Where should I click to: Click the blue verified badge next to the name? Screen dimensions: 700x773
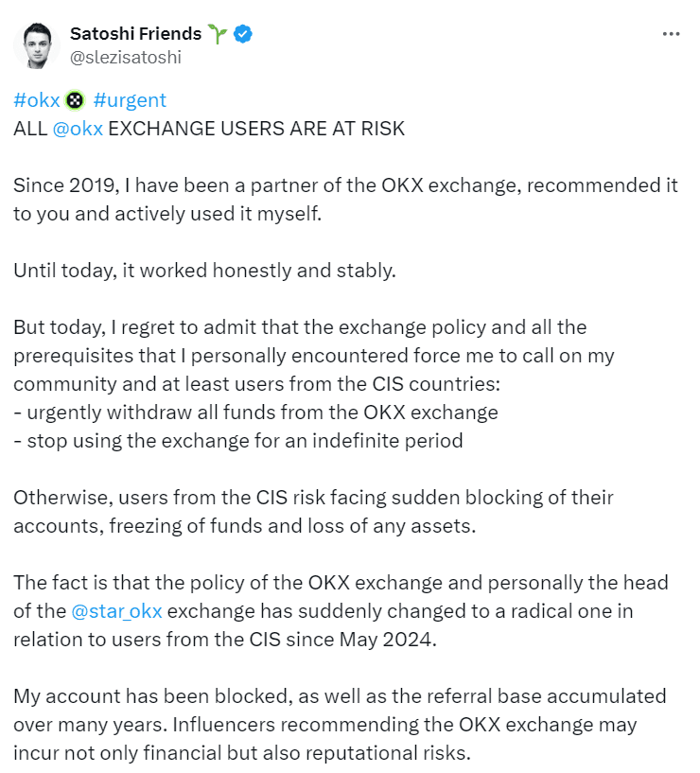click(x=241, y=33)
